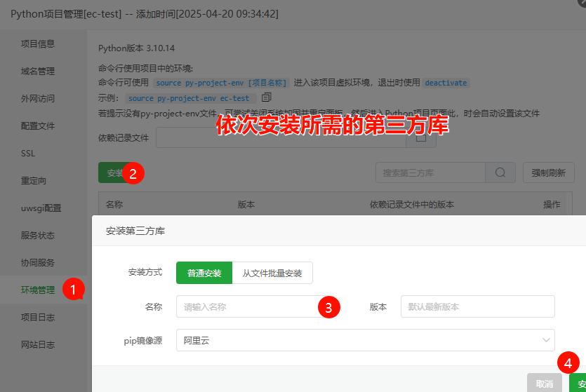Click the 依赖记录文件中的版本 column header
The width and height of the screenshot is (586, 392).
click(412, 204)
